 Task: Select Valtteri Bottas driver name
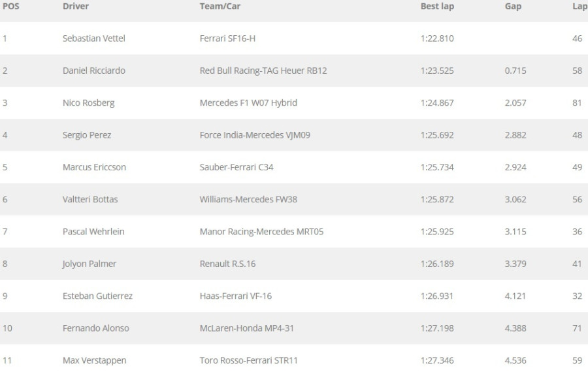tap(90, 199)
